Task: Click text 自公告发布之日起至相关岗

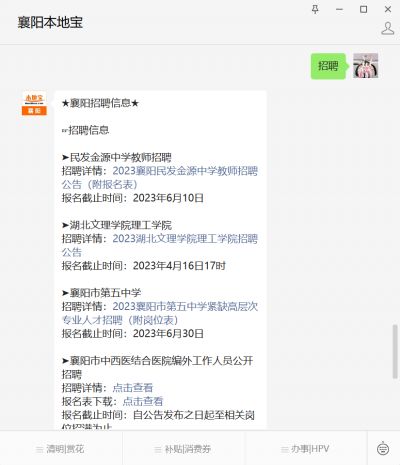Action: point(194,415)
